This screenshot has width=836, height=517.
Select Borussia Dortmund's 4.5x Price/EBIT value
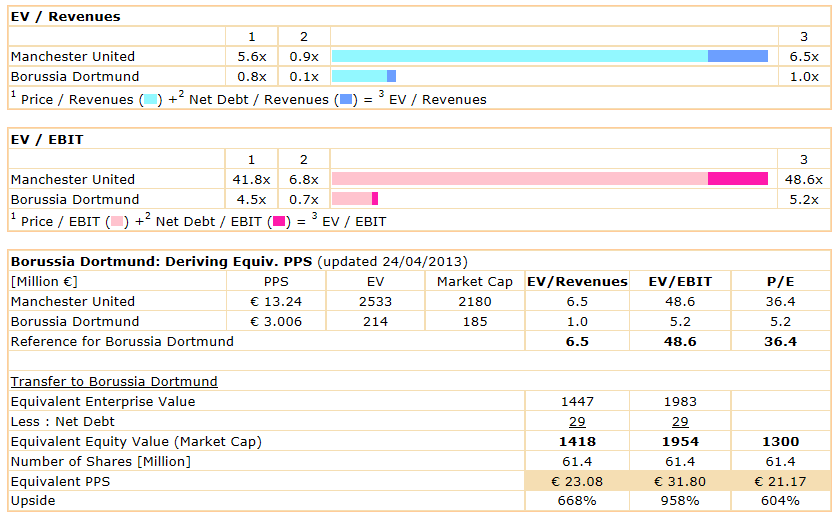(252, 200)
